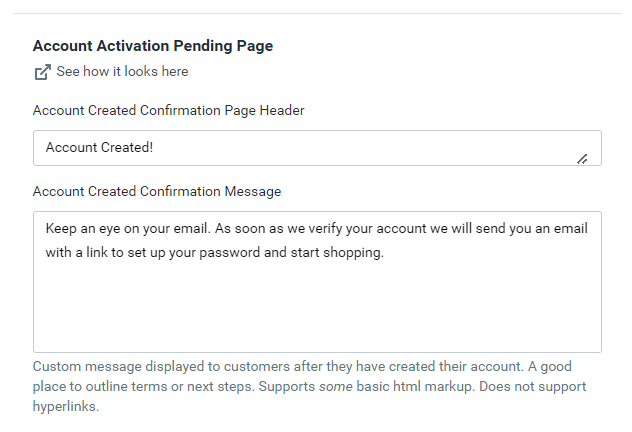Click the horizontal divider above the section
Screen dimensions: 632x432
click(x=317, y=13)
